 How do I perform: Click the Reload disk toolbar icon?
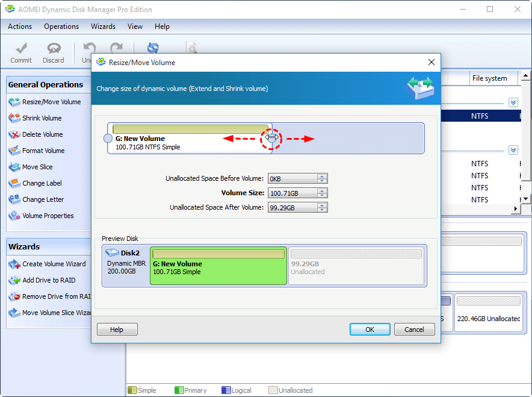(153, 48)
